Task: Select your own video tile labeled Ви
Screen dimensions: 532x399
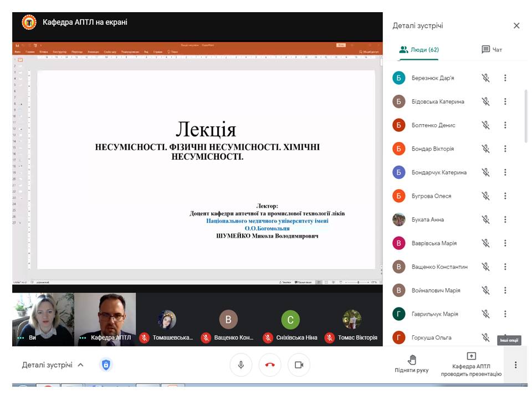Action: pyautogui.click(x=43, y=320)
